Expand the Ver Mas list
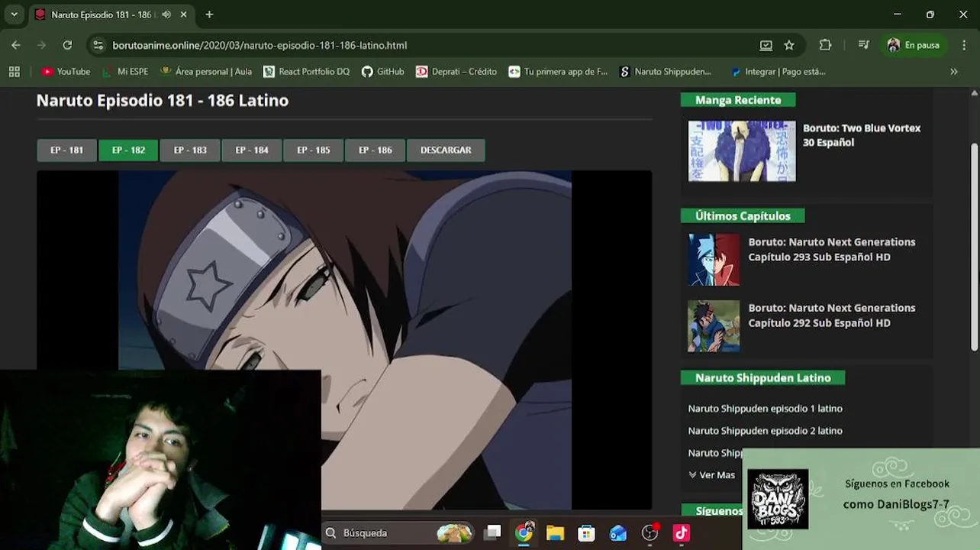This screenshot has height=550, width=980. coord(711,475)
